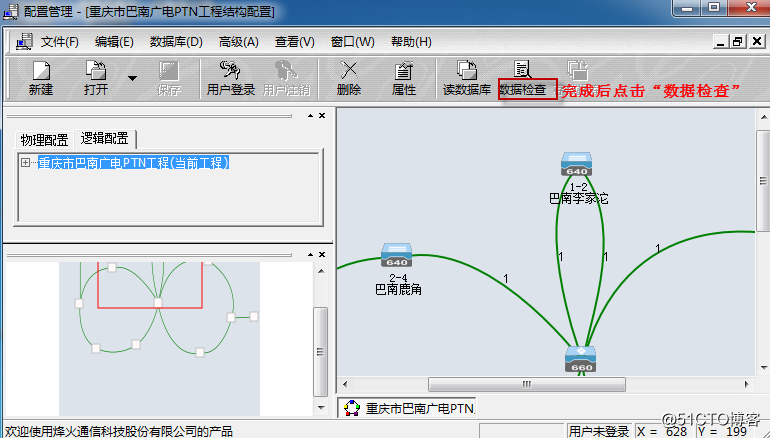
Task: Select the 660 node at the bottom of the topology
Action: tap(580, 359)
